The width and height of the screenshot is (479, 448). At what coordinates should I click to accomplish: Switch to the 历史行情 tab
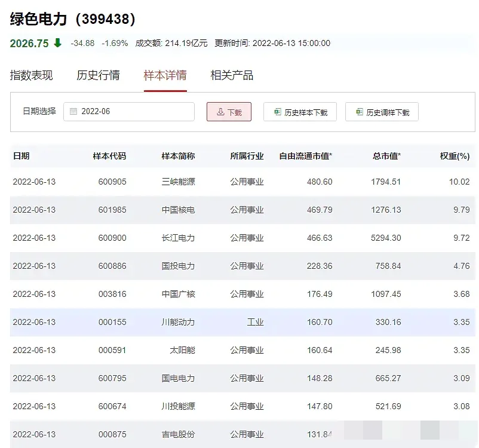tap(98, 75)
